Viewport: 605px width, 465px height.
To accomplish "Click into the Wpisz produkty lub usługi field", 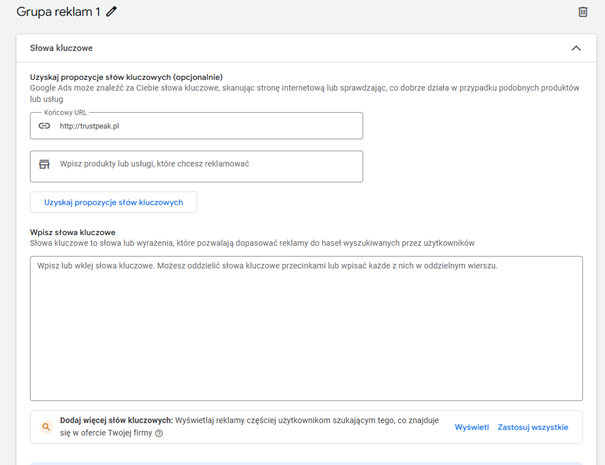I will tap(196, 166).
